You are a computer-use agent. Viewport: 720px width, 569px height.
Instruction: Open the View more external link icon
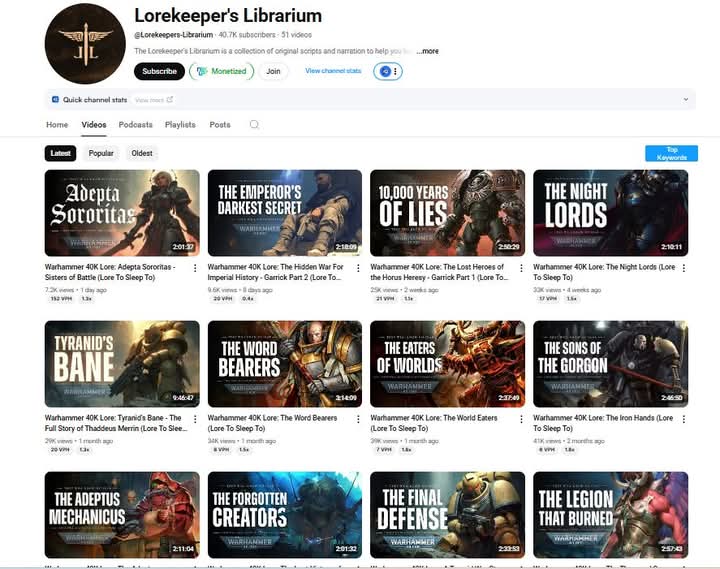coord(169,99)
